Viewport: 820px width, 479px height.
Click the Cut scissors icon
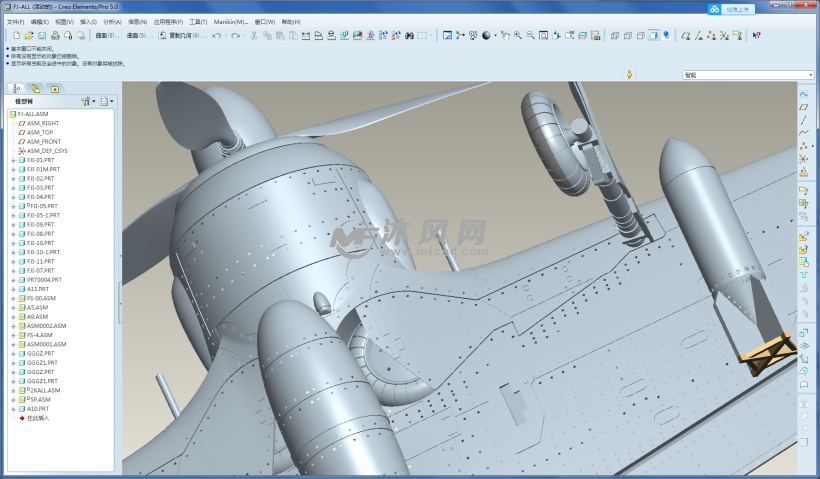tap(254, 35)
